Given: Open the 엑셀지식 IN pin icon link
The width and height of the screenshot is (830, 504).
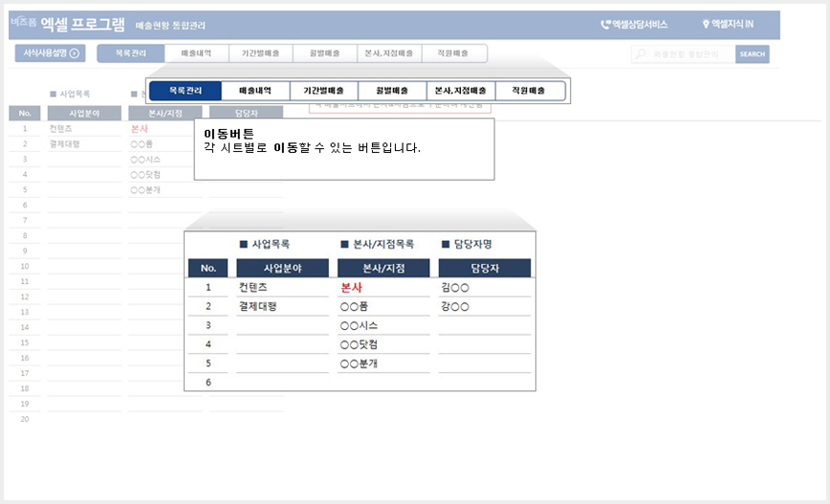Looking at the screenshot, I should coord(705,24).
